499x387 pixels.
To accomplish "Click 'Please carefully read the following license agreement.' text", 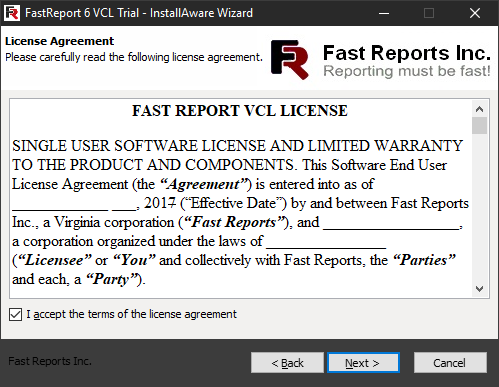I will point(134,57).
